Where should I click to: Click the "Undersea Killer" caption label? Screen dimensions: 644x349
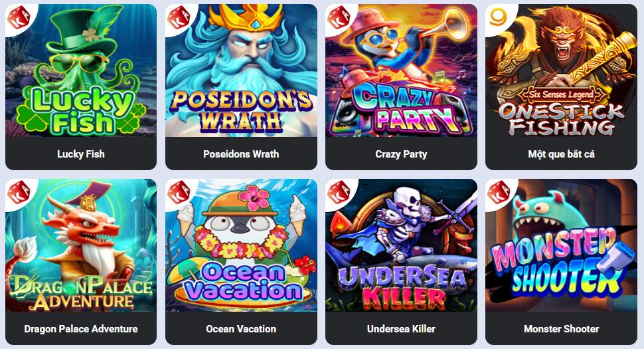[401, 329]
